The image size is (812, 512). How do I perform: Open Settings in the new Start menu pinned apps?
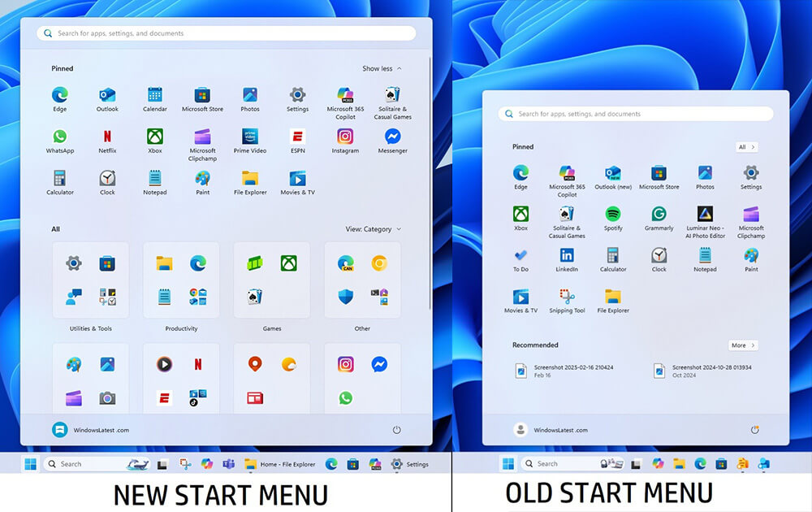tap(298, 99)
